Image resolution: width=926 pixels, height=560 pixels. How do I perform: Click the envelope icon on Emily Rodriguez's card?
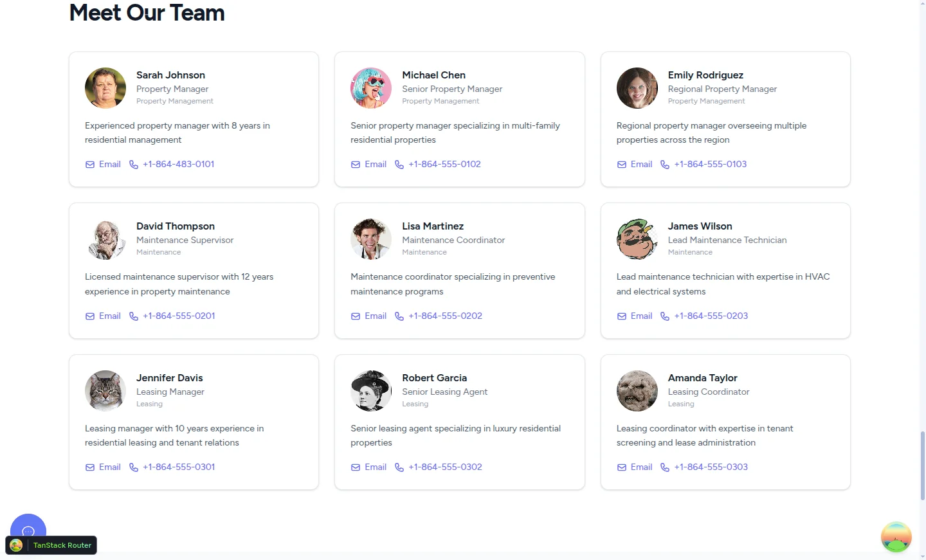622,165
